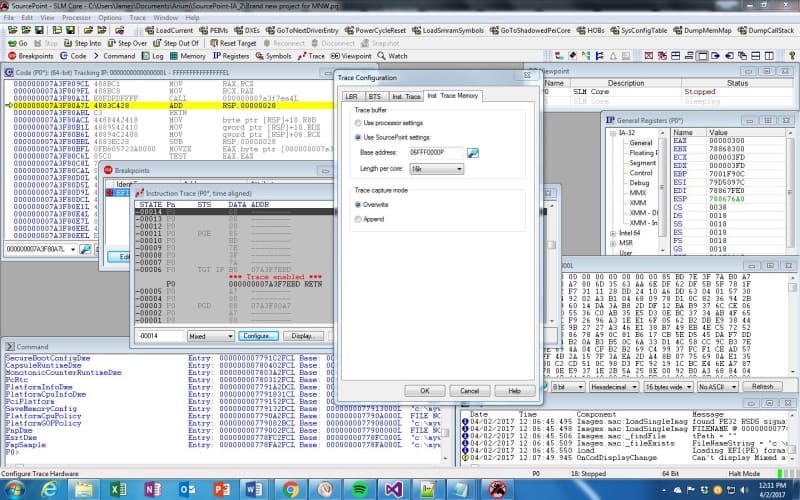Click Refresh in the Memory window
The width and height of the screenshot is (800, 500).
pos(762,387)
